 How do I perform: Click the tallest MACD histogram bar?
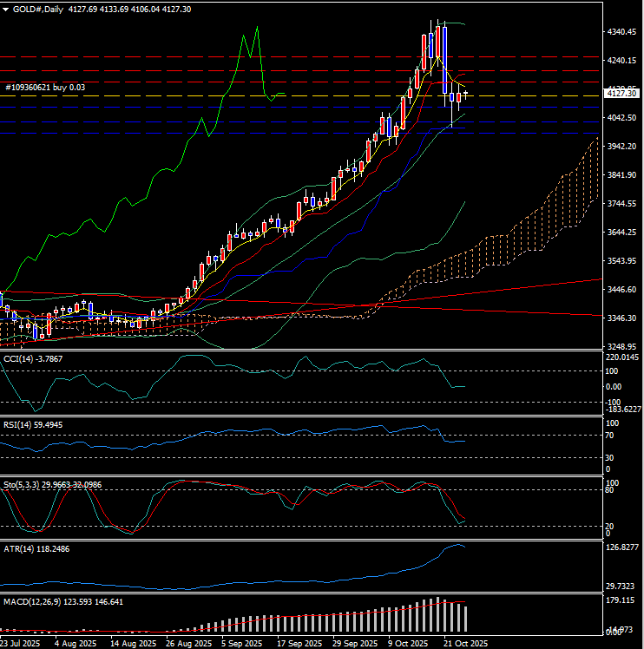click(438, 615)
